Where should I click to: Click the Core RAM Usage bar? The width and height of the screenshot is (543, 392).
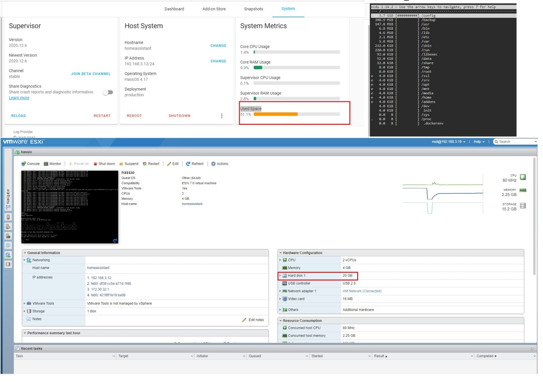point(297,67)
